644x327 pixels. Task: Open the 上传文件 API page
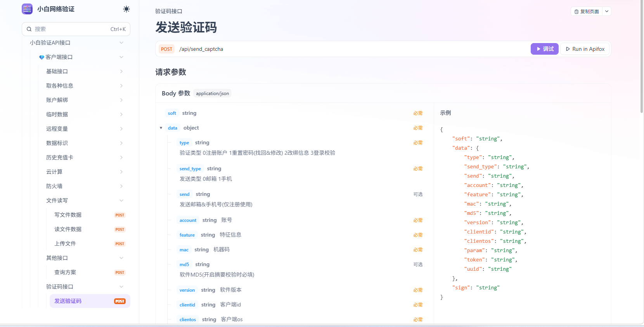point(90,244)
